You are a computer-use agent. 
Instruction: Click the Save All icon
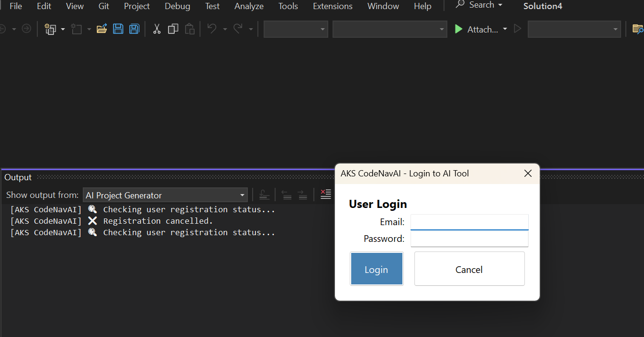click(x=134, y=29)
